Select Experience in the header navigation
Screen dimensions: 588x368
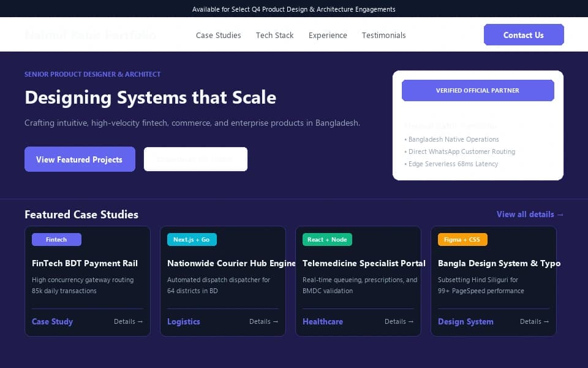tap(328, 36)
